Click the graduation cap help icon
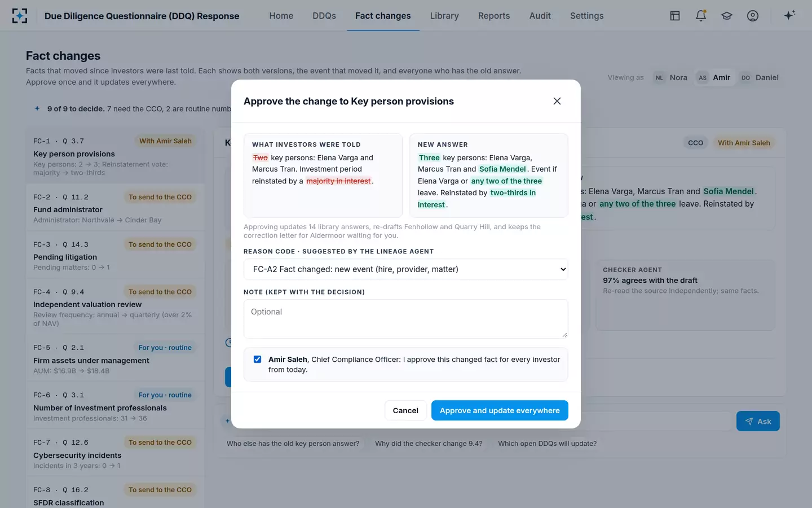 tap(727, 16)
